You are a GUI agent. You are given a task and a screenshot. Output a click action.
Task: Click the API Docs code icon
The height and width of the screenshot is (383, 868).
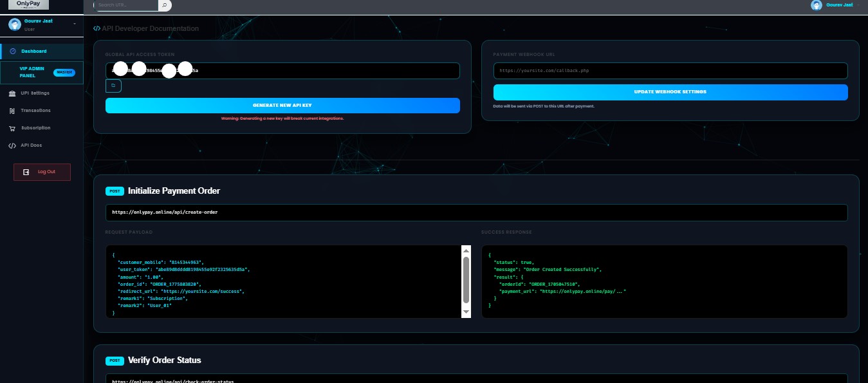12,145
